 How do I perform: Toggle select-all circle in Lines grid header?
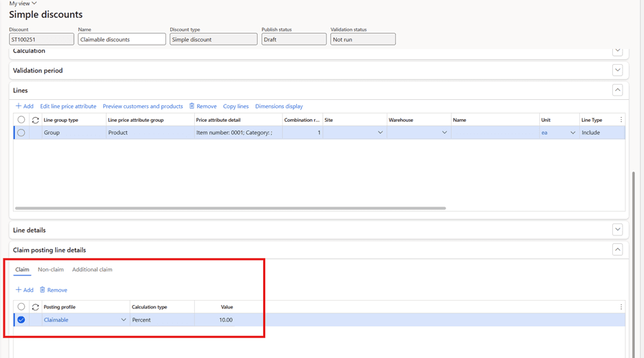tap(21, 120)
